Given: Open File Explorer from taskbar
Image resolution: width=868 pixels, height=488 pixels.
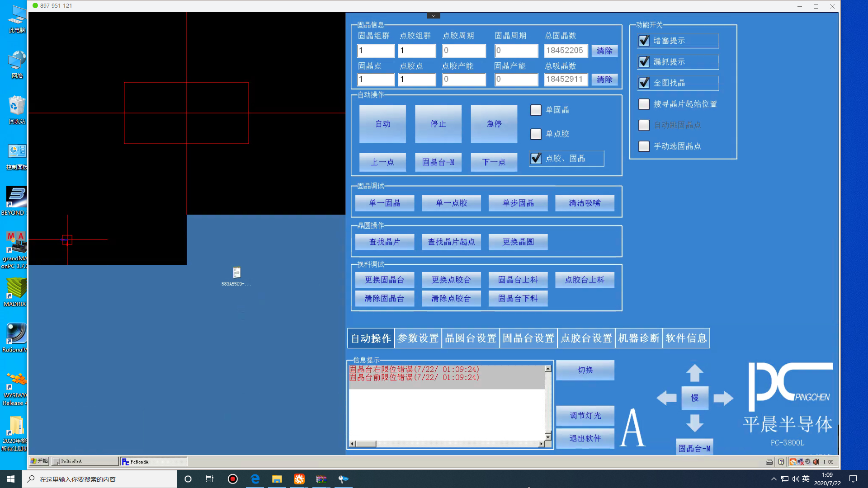Looking at the screenshot, I should point(277,479).
